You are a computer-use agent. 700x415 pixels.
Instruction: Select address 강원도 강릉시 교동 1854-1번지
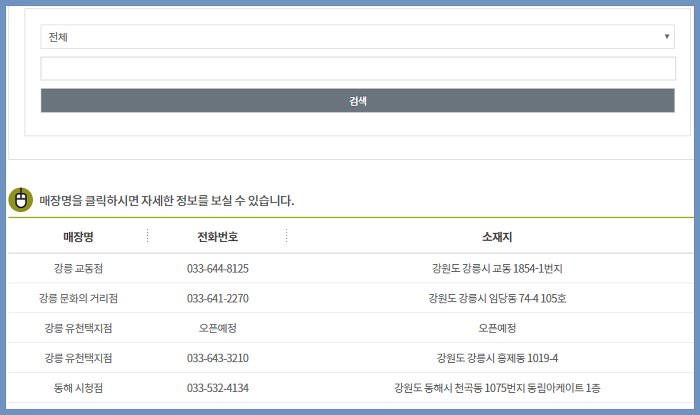[x=497, y=269]
